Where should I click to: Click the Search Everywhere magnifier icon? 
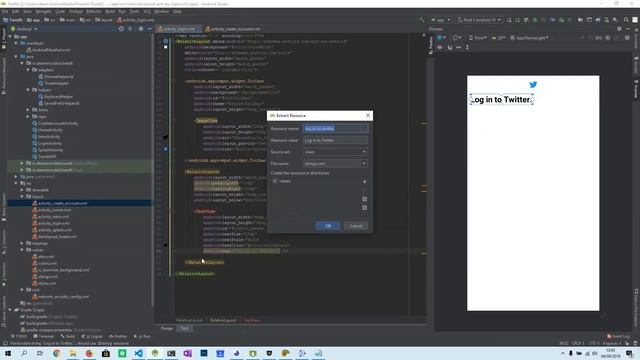(x=626, y=20)
